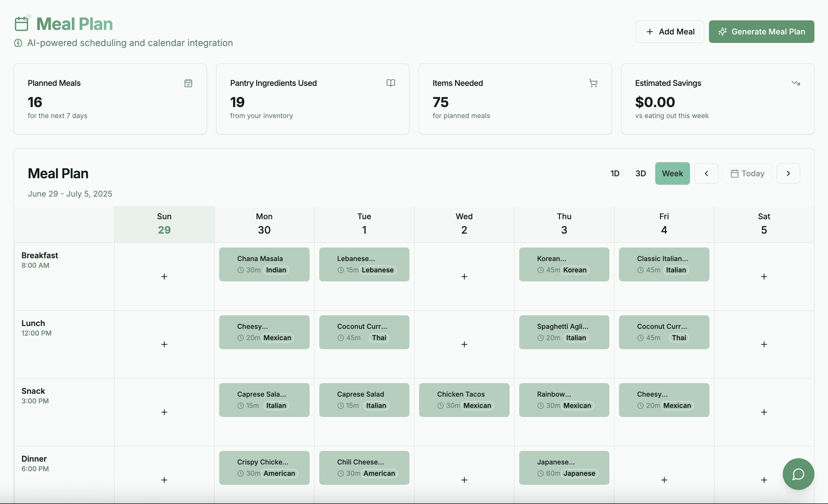Click the trending arrow icon in Estimated Savings
Image resolution: width=828 pixels, height=504 pixels.
click(795, 83)
